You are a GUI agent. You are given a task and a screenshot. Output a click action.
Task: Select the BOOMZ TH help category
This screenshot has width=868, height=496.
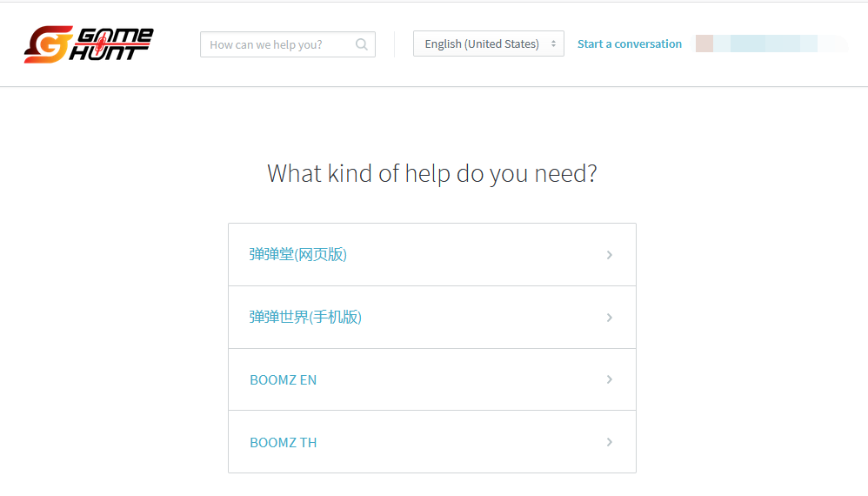point(283,442)
